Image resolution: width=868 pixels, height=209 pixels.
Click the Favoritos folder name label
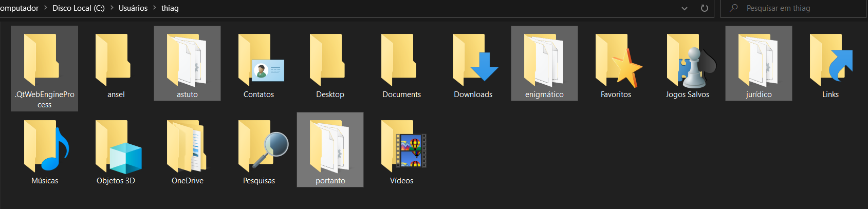pyautogui.click(x=616, y=94)
